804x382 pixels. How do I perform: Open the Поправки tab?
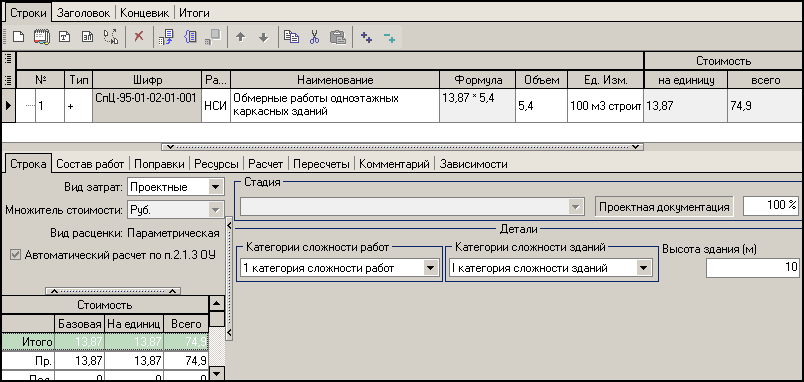coord(159,164)
